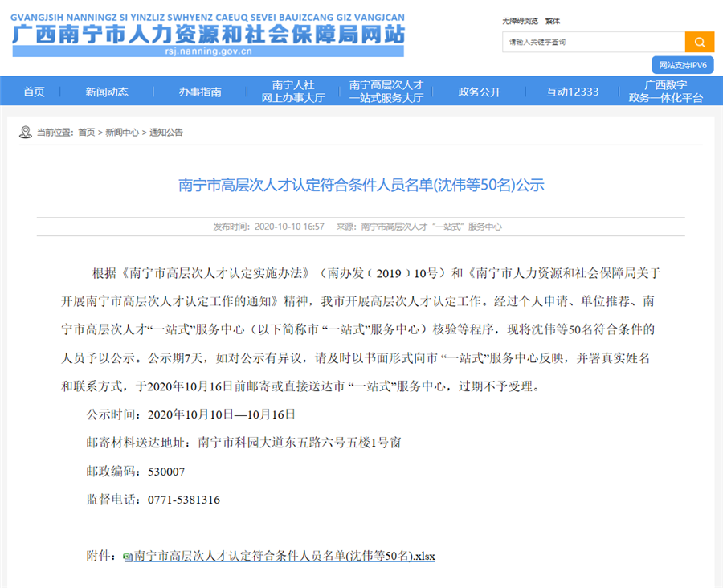Select 南宁高层次人才一站式服务大厅 in navigation
The height and width of the screenshot is (588, 723).
tap(386, 92)
